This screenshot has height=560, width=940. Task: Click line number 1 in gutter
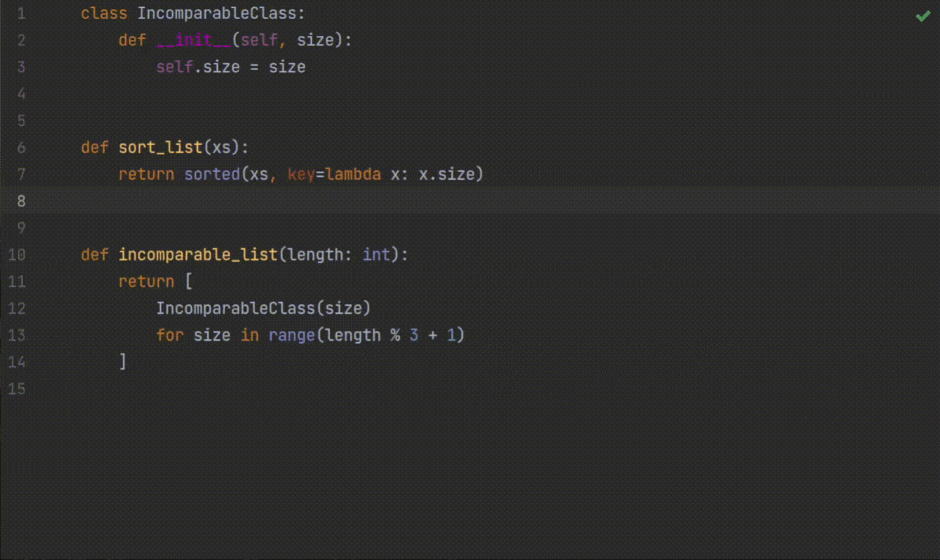tap(21, 13)
